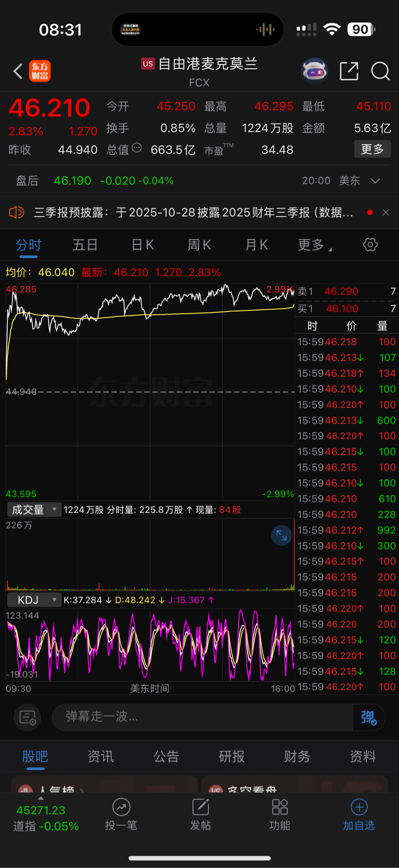Tap the KDJ indicator chart

pyautogui.click(x=150, y=645)
